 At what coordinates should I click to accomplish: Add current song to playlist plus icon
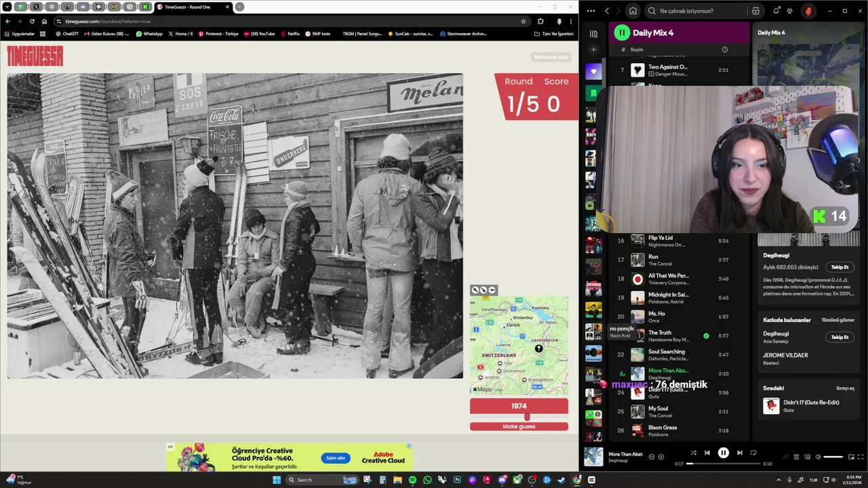[x=661, y=457]
